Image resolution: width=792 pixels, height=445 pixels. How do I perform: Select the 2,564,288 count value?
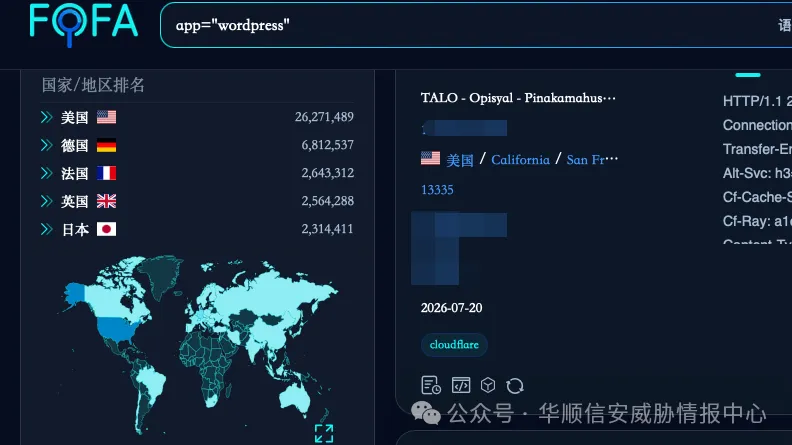click(x=327, y=201)
